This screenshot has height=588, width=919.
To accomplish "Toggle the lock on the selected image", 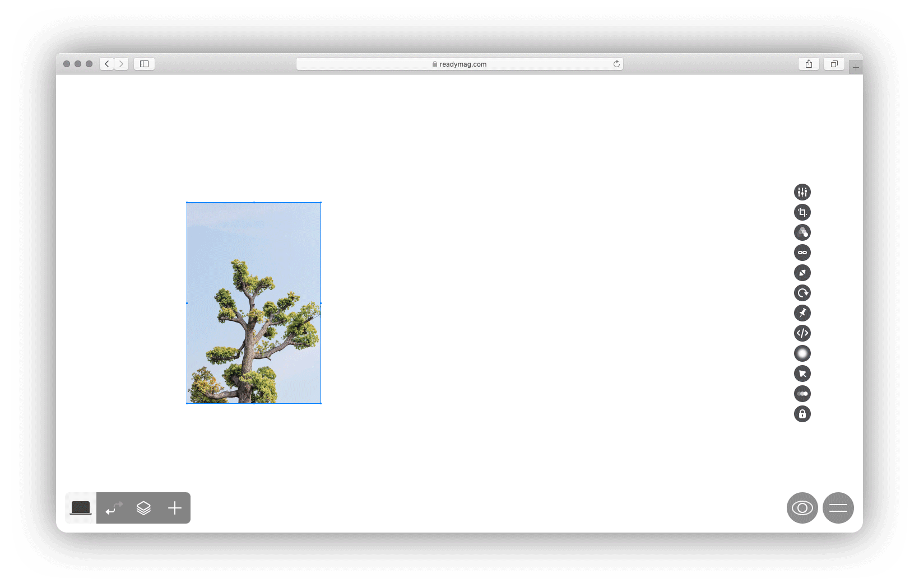I will (x=802, y=414).
